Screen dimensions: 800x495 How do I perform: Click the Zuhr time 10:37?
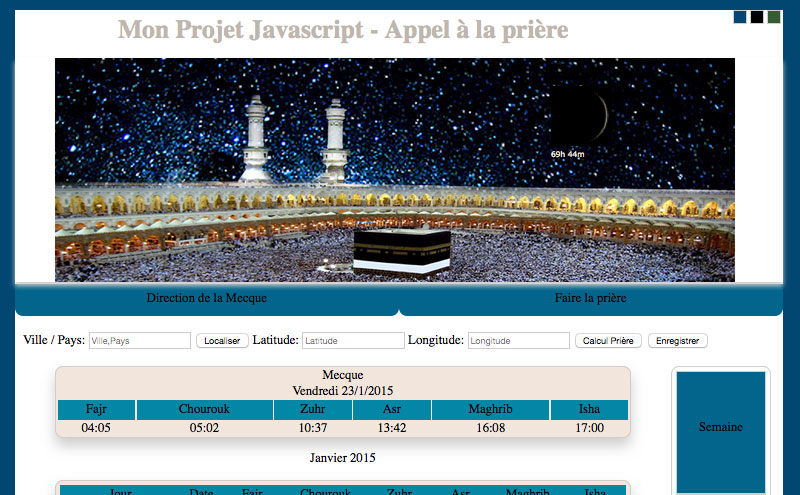pos(313,428)
